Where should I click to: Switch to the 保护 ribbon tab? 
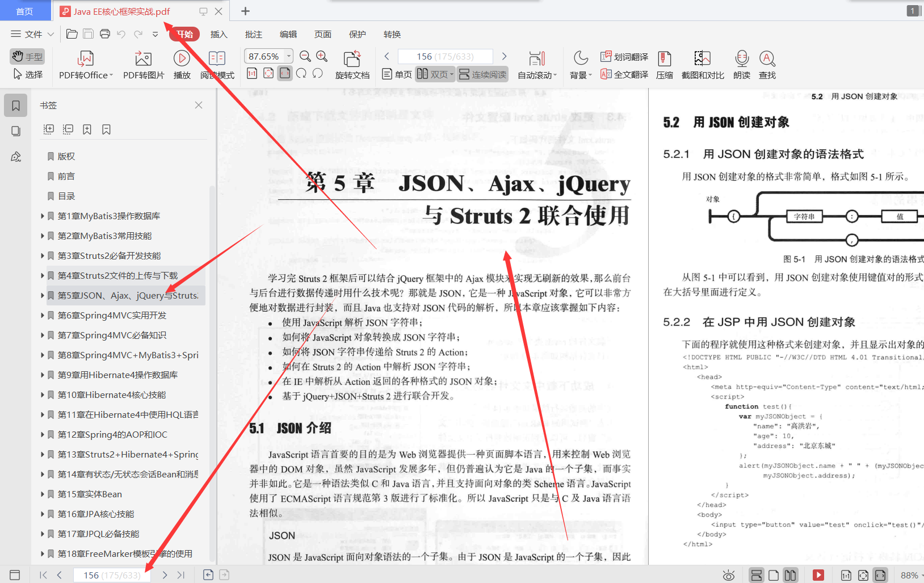[357, 34]
